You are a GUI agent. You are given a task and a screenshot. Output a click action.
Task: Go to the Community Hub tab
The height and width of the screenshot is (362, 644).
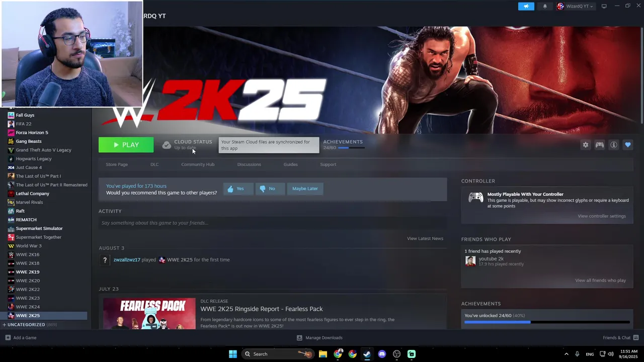pyautogui.click(x=198, y=164)
